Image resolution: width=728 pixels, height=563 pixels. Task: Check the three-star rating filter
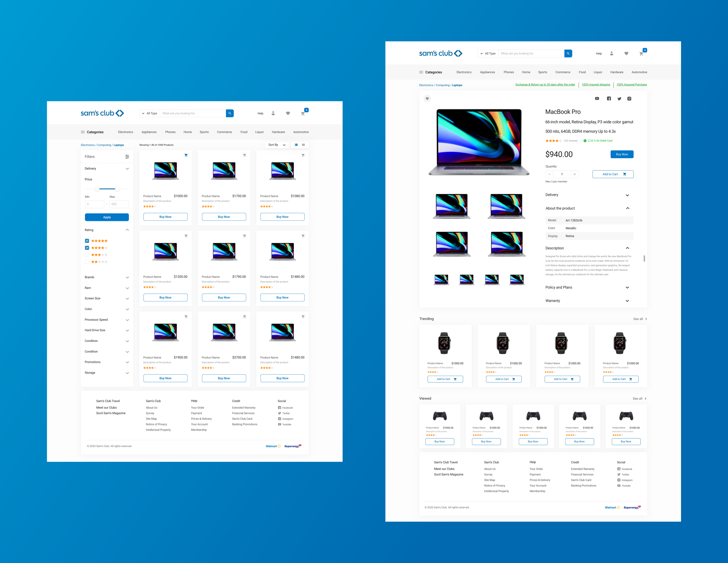point(87,255)
